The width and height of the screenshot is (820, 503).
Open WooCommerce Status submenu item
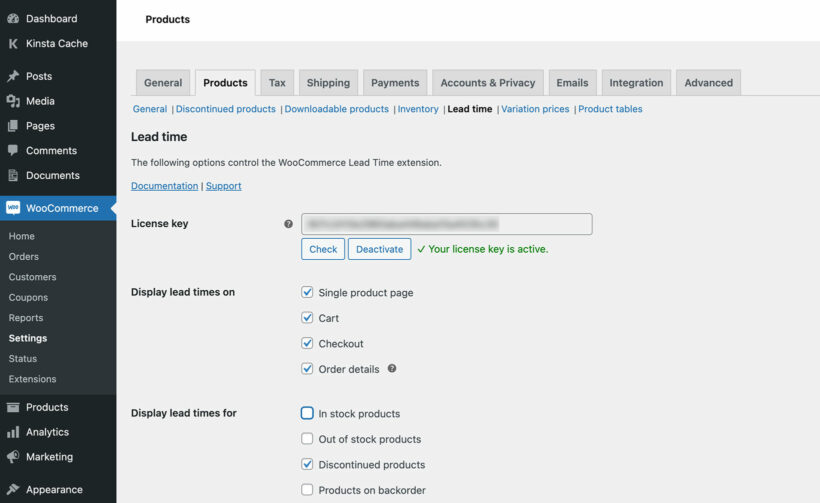pyautogui.click(x=22, y=359)
